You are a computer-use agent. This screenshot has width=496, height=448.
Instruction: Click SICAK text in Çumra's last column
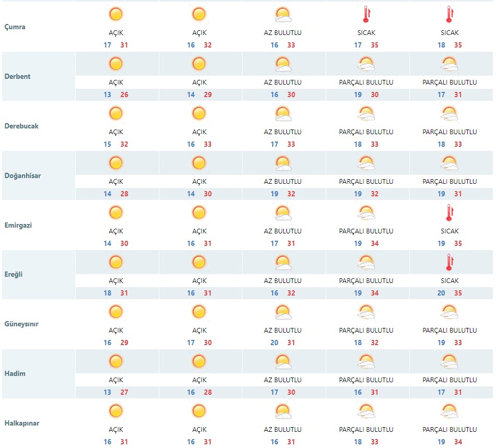coord(449,32)
